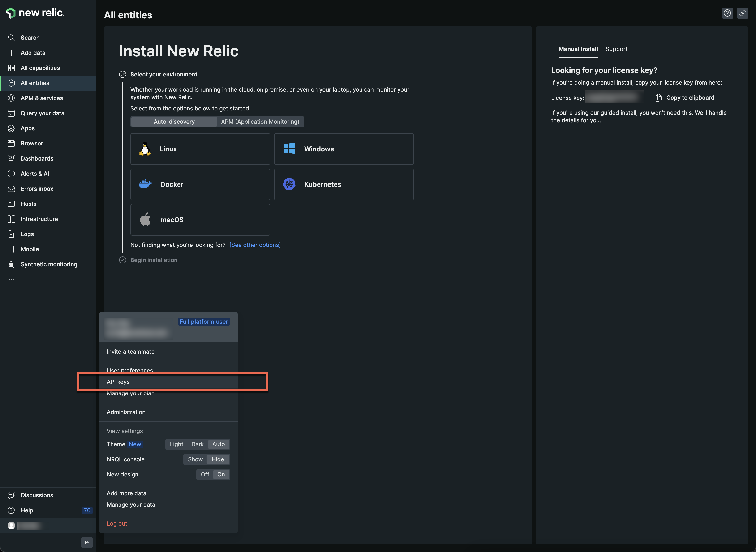Open user account menu at sidebar bottom
Image resolution: width=756 pixels, height=552 pixels.
[x=48, y=526]
